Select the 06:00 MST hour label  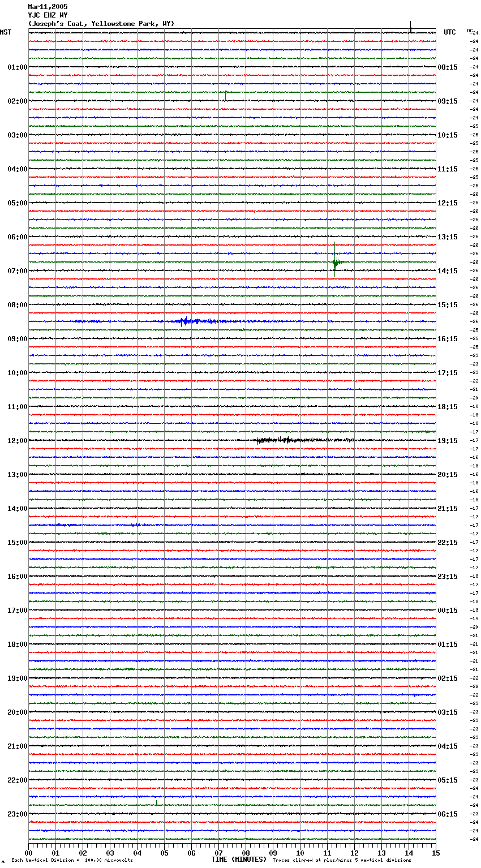pyautogui.click(x=18, y=237)
